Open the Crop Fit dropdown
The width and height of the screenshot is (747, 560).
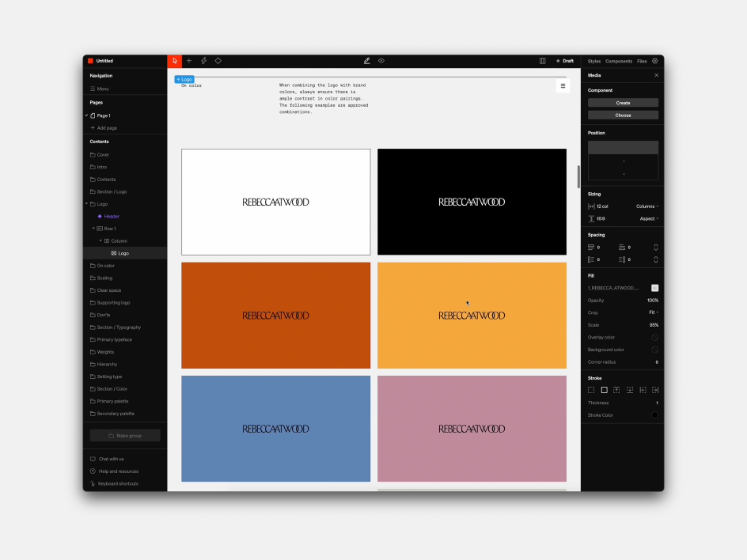[x=654, y=312]
